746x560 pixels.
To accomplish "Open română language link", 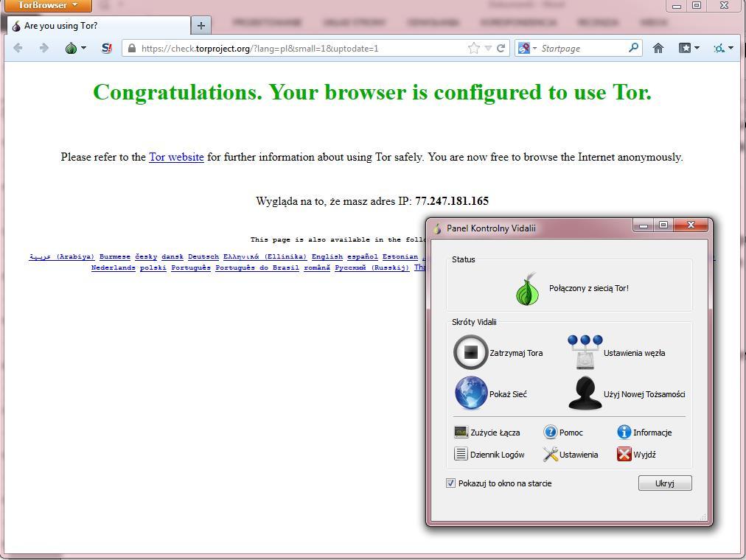I will 317,267.
